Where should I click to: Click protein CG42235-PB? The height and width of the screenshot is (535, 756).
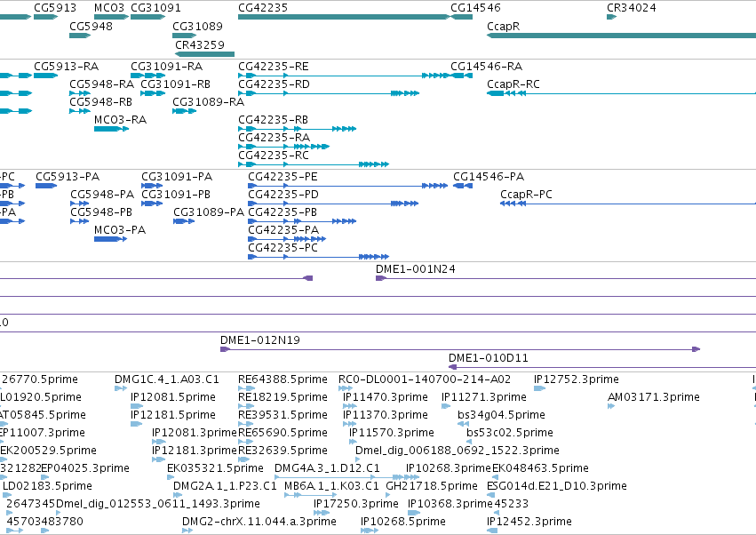[302, 221]
